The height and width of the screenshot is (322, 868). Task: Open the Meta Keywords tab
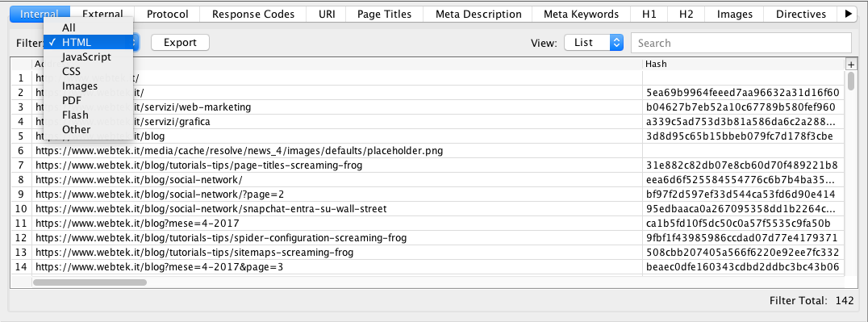pyautogui.click(x=582, y=15)
